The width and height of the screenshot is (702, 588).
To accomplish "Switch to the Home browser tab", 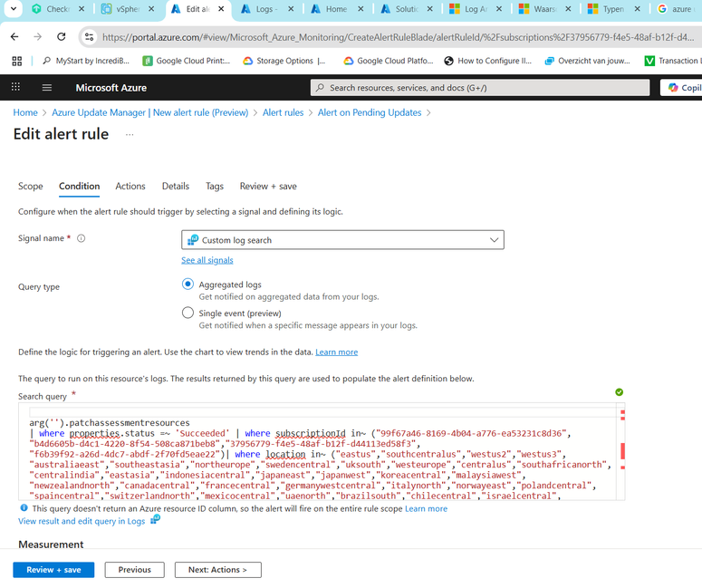I will pyautogui.click(x=336, y=9).
